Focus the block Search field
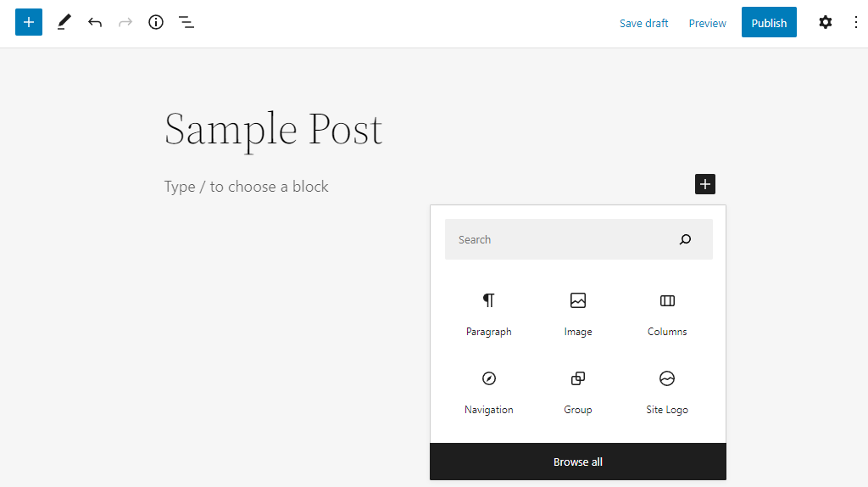Screen dimensions: 868x487 click(x=559, y=240)
